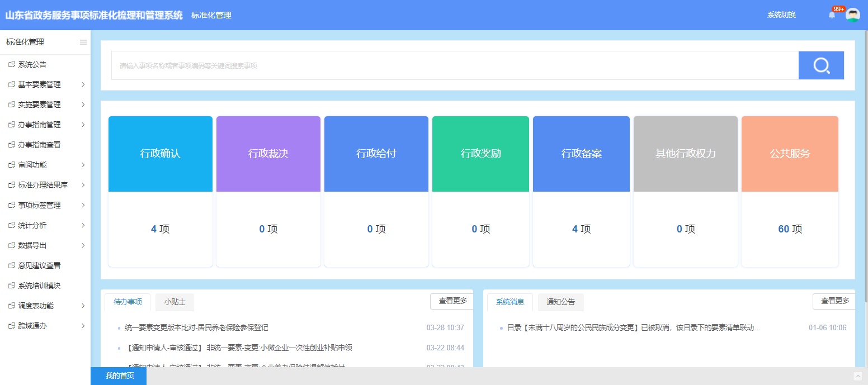The width and height of the screenshot is (868, 385).
Task: Switch to the 小贴士 tab
Action: [174, 302]
